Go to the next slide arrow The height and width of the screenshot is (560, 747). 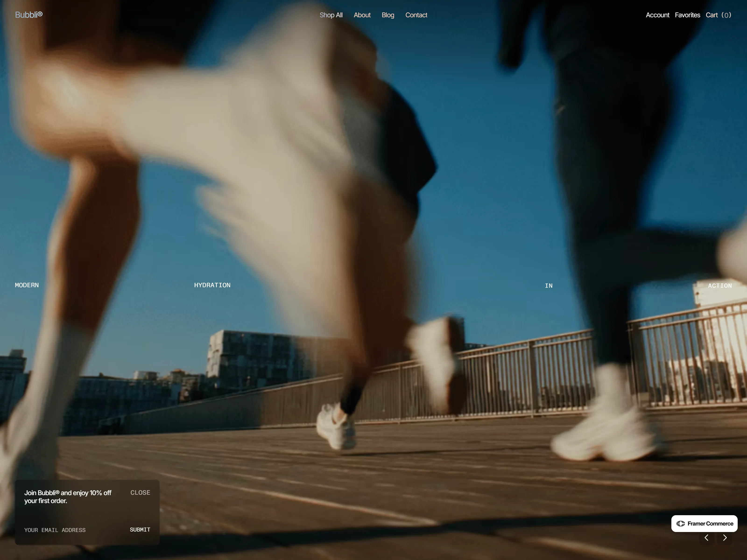click(725, 538)
